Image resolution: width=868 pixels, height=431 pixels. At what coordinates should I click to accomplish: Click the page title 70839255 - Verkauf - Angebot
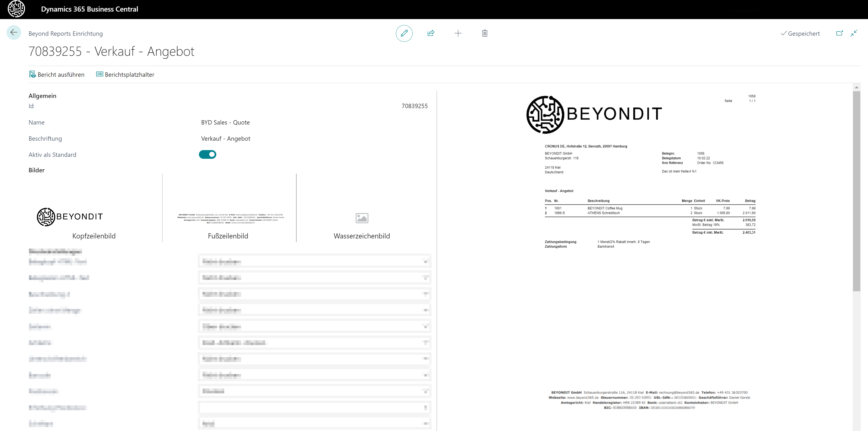(112, 51)
